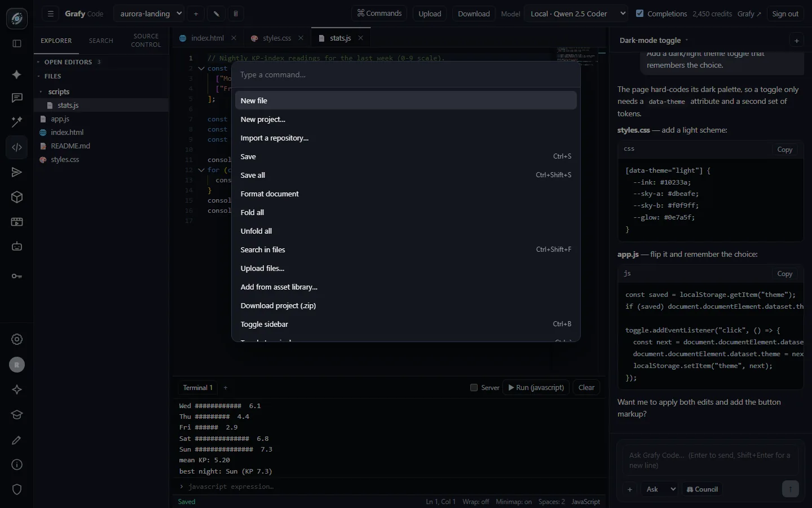Open the magic wand tool in left rail
This screenshot has width=812, height=508.
(17, 121)
